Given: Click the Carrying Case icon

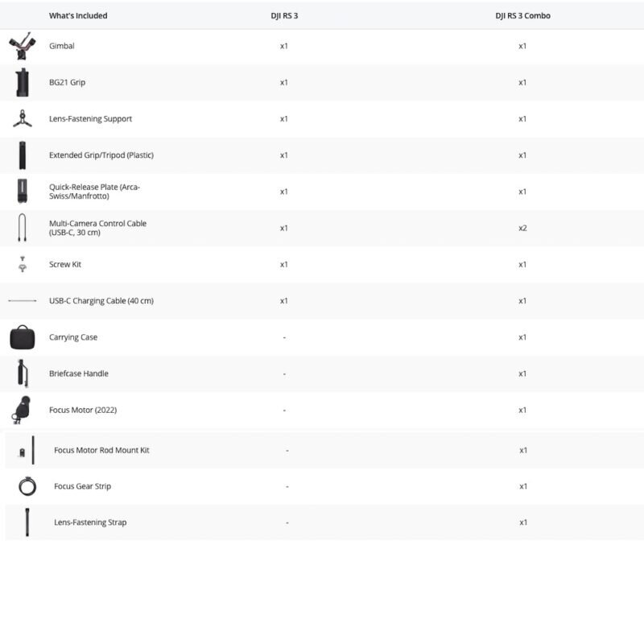Looking at the screenshot, I should 23,337.
